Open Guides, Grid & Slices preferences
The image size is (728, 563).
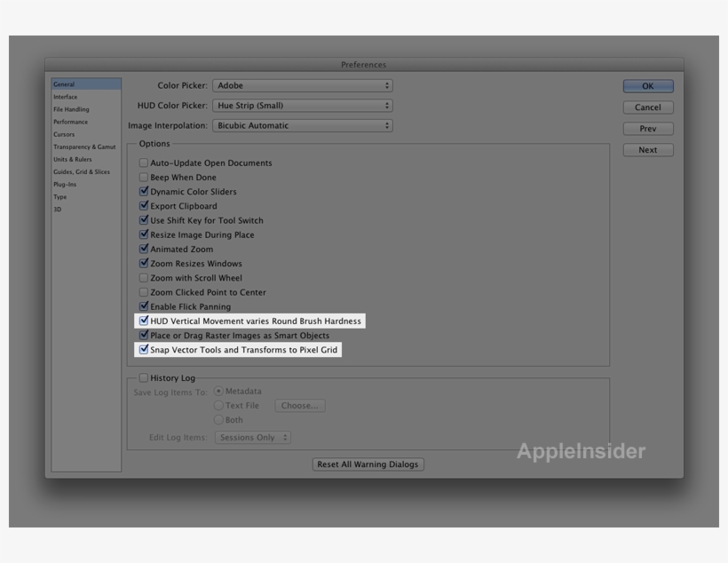point(86,172)
